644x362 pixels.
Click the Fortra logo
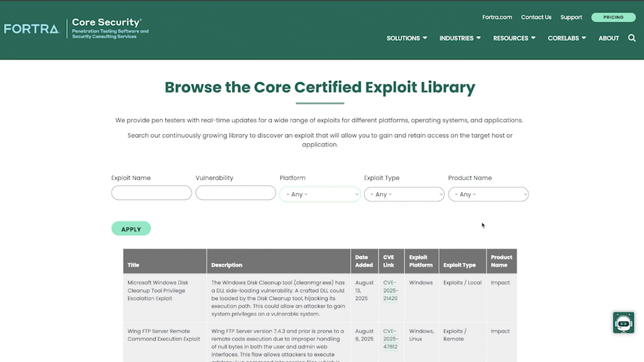click(32, 29)
